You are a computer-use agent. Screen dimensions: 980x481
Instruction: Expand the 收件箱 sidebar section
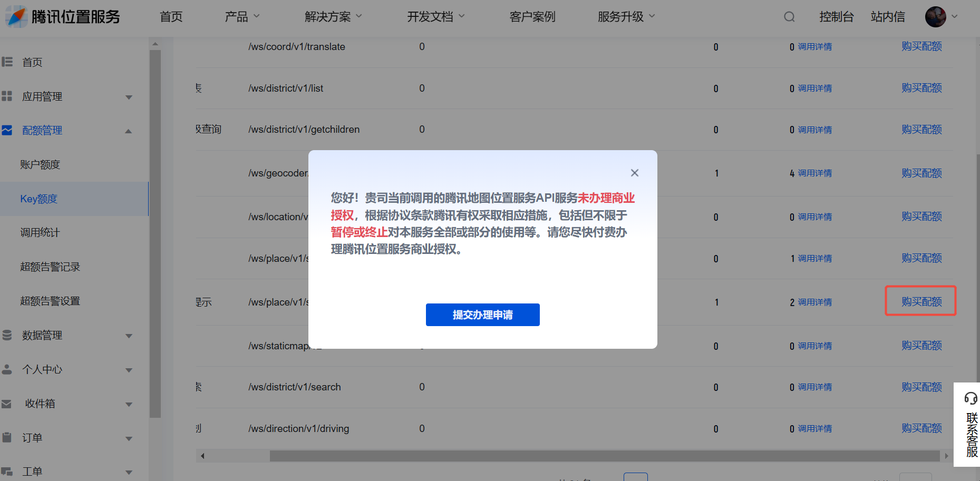click(x=129, y=404)
